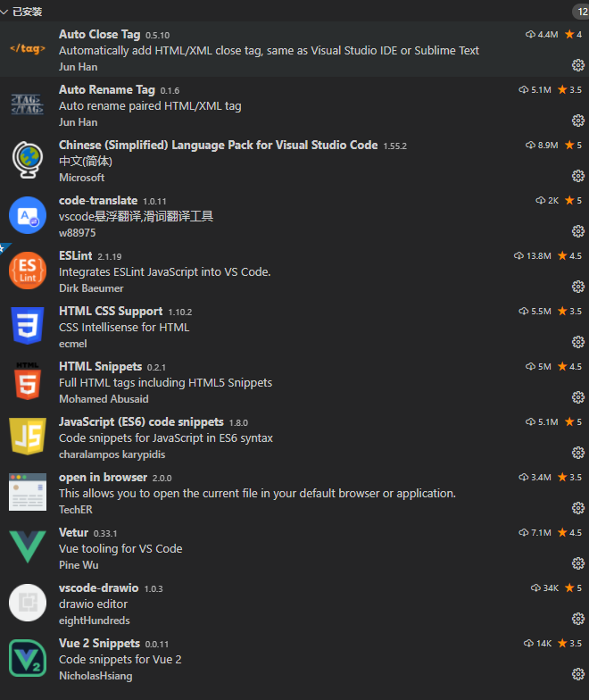Click publisher name charalampos karypidis
The height and width of the screenshot is (700, 589).
point(112,454)
